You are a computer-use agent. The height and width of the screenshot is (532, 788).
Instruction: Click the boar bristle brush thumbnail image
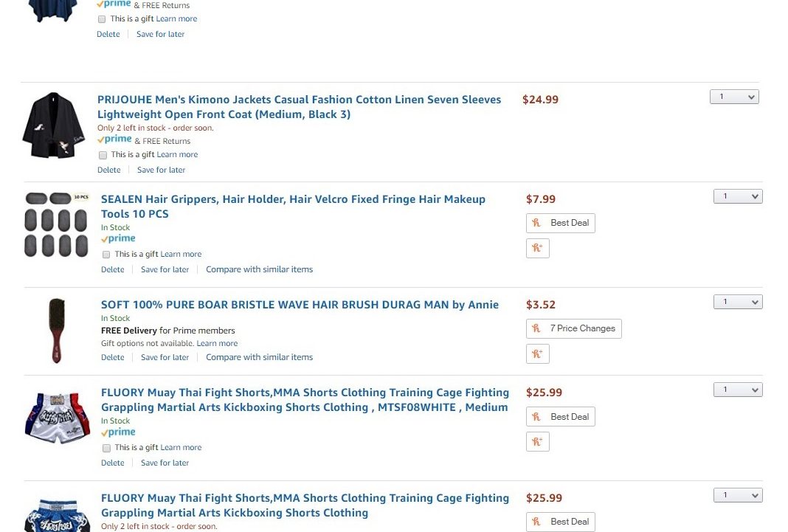click(x=56, y=331)
